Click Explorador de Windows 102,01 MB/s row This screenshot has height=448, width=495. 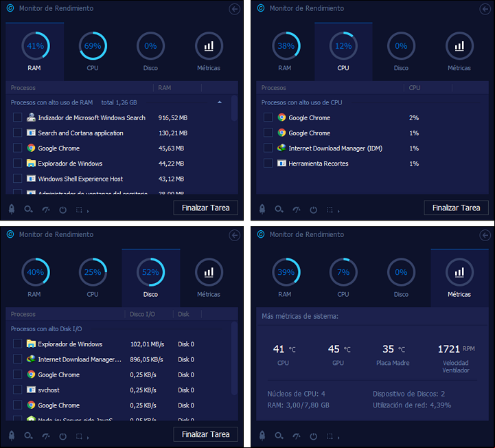click(119, 344)
